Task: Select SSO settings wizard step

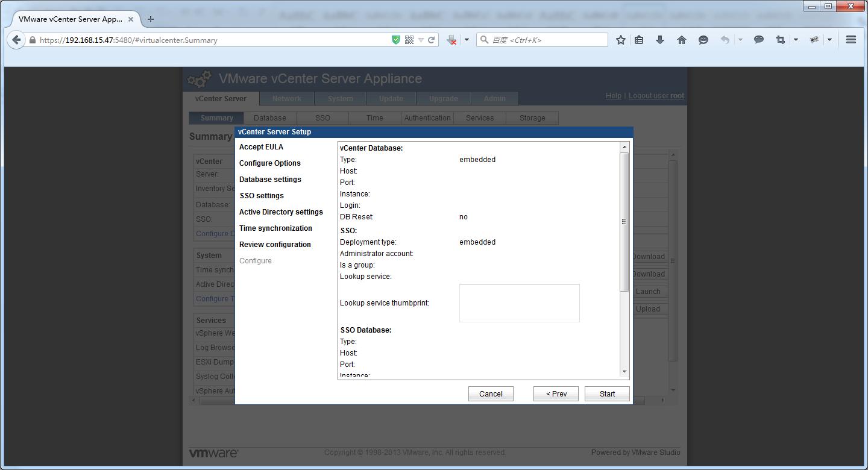Action: 262,196
